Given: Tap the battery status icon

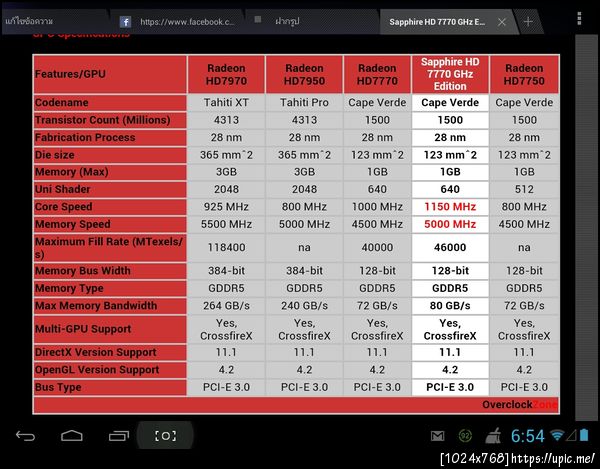Looking at the screenshot, I should [x=584, y=435].
